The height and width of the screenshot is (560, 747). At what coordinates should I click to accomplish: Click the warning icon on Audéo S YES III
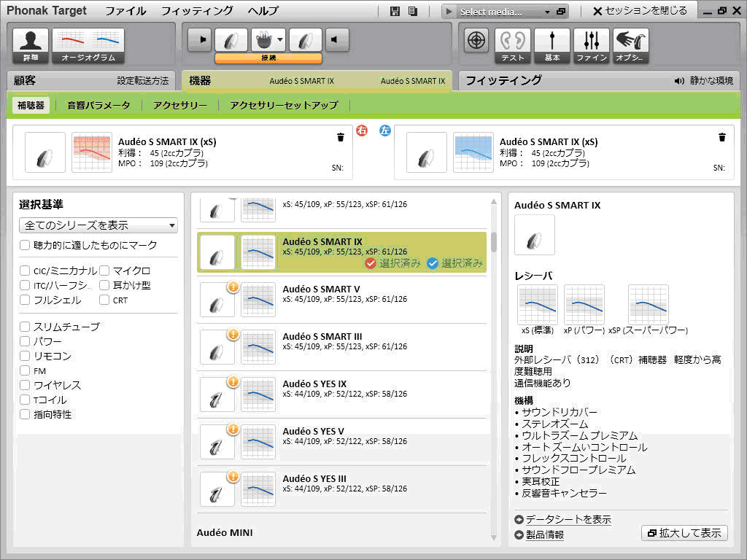coord(233,476)
